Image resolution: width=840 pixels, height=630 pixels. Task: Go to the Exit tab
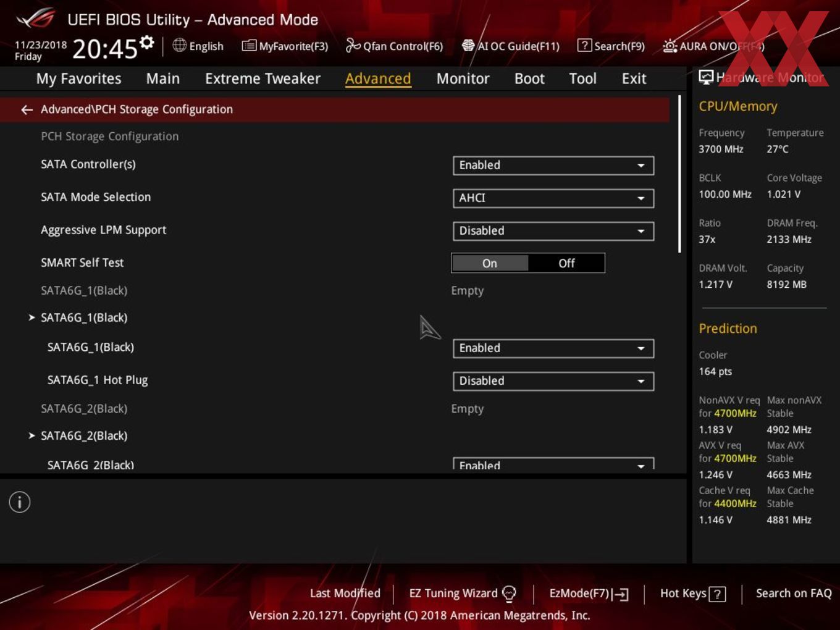click(634, 78)
